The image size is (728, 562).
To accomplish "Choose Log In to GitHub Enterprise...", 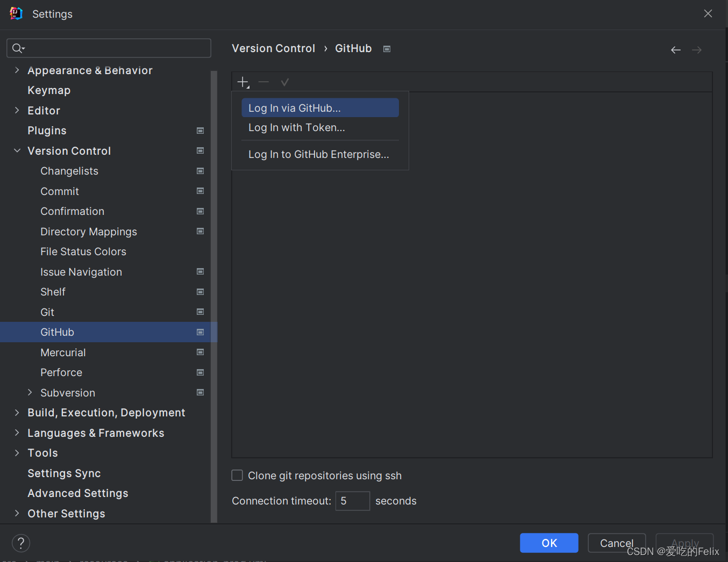I will [320, 155].
